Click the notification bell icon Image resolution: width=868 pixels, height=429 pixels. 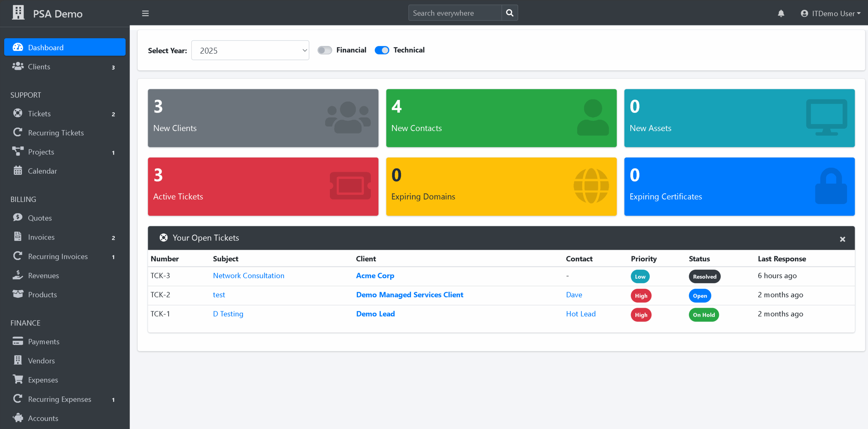[x=781, y=14]
